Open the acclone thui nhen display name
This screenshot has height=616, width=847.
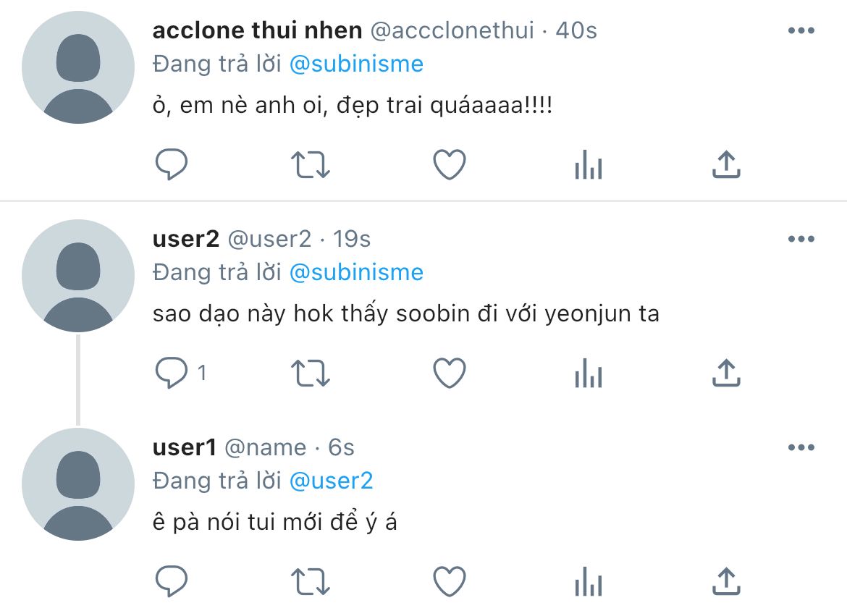click(257, 30)
